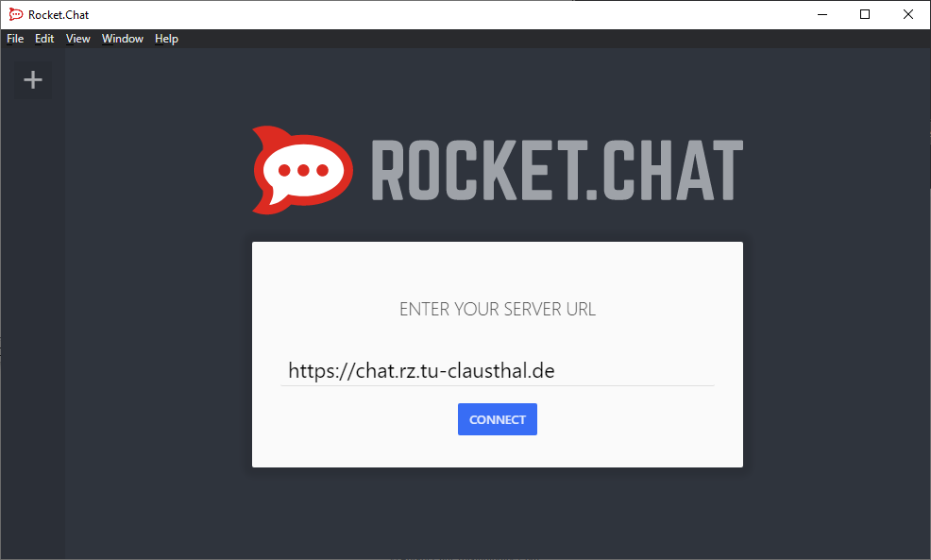The height and width of the screenshot is (560, 931).
Task: Open the File menu
Action: point(15,39)
